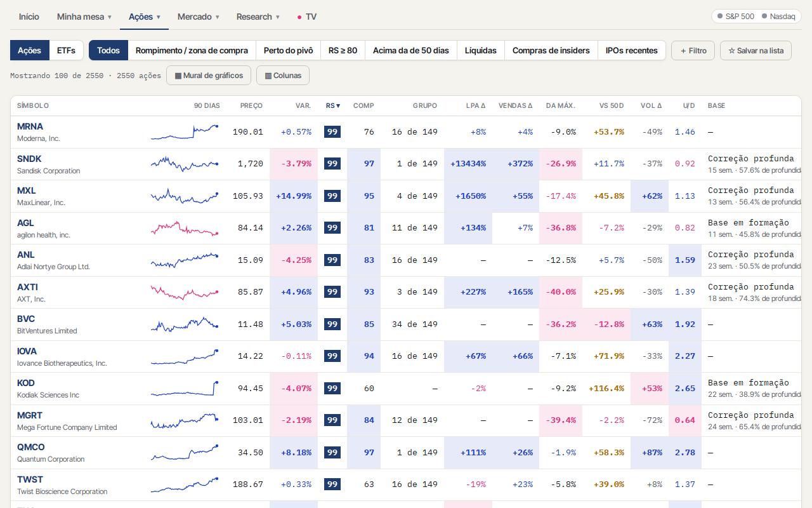Select the Todos filter tab
Screen dimensions: 812x508
point(108,51)
